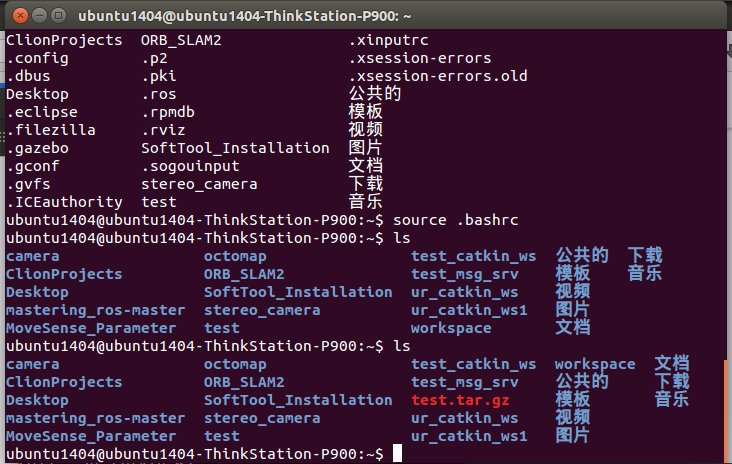Click MoveSense_Parameter in middle listing
732x464 pixels.
tap(91, 328)
